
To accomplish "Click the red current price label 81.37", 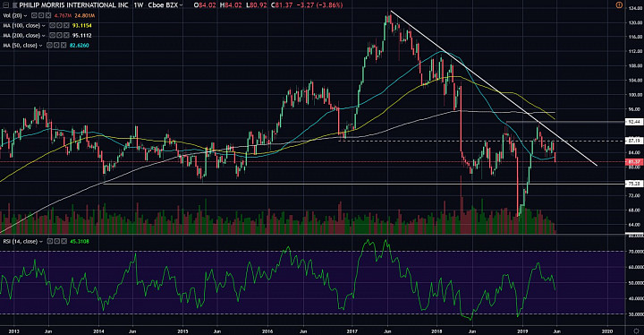I will point(634,162).
